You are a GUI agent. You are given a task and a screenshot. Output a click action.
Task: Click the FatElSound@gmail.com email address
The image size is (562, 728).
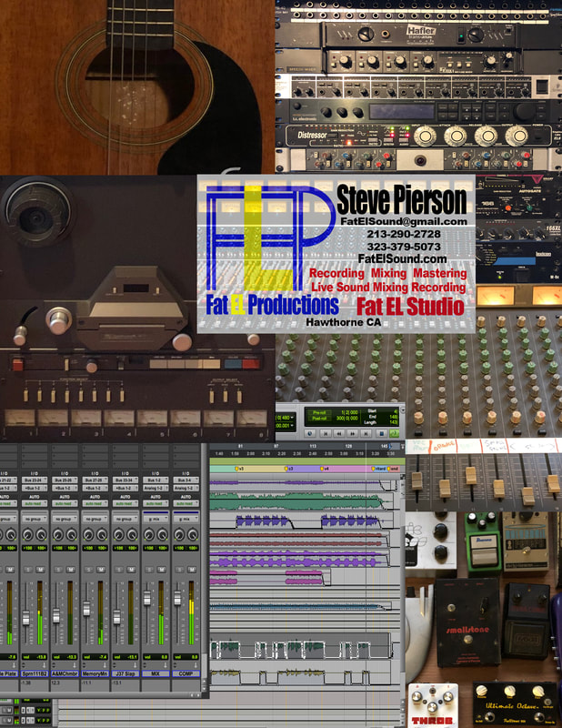[404, 221]
